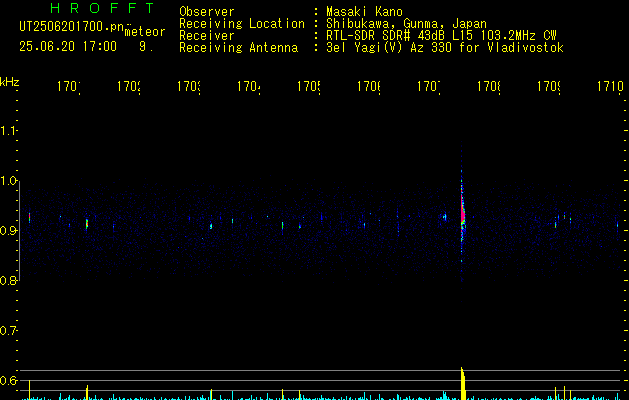629x400 pixels.
Task: Click the green HROFFT title text
Action: coord(103,8)
